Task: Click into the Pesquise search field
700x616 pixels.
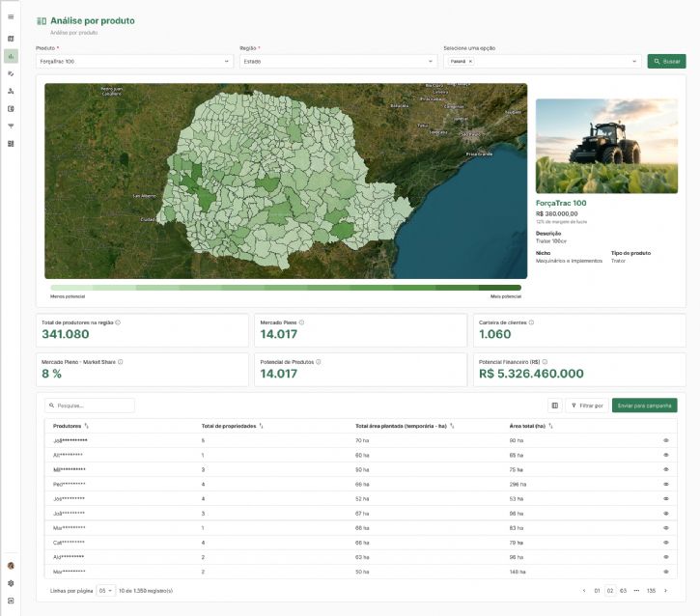Action: point(89,406)
